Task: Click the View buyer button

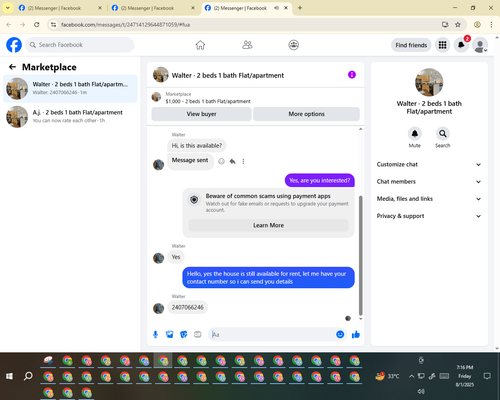Action: pos(201,114)
